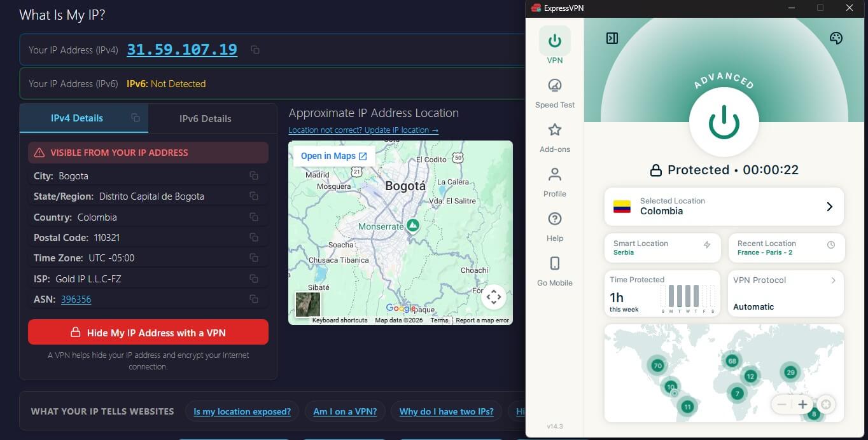Click the map camera pan control
Image resolution: width=868 pixels, height=440 pixels.
pyautogui.click(x=494, y=296)
